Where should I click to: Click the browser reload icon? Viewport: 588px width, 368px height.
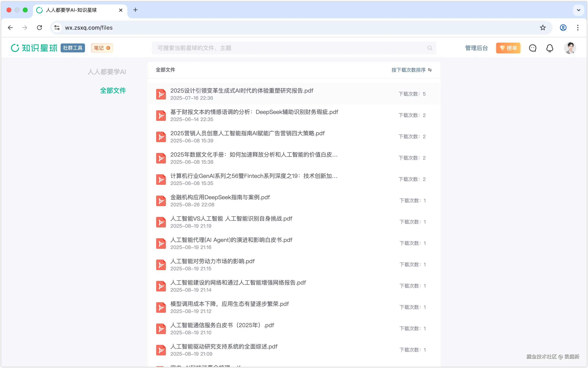pos(39,28)
